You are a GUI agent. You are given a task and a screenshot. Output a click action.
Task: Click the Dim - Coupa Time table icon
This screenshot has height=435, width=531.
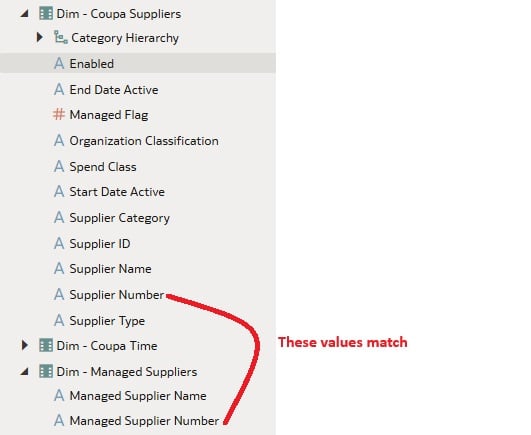[46, 346]
